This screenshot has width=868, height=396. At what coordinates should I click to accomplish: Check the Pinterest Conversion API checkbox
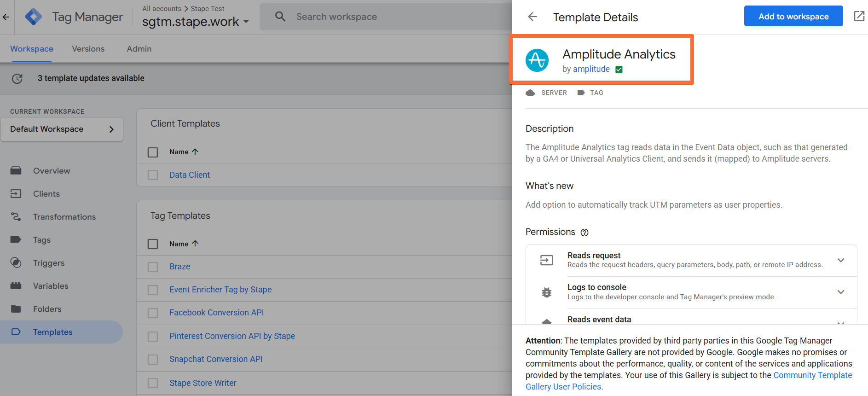pos(153,337)
